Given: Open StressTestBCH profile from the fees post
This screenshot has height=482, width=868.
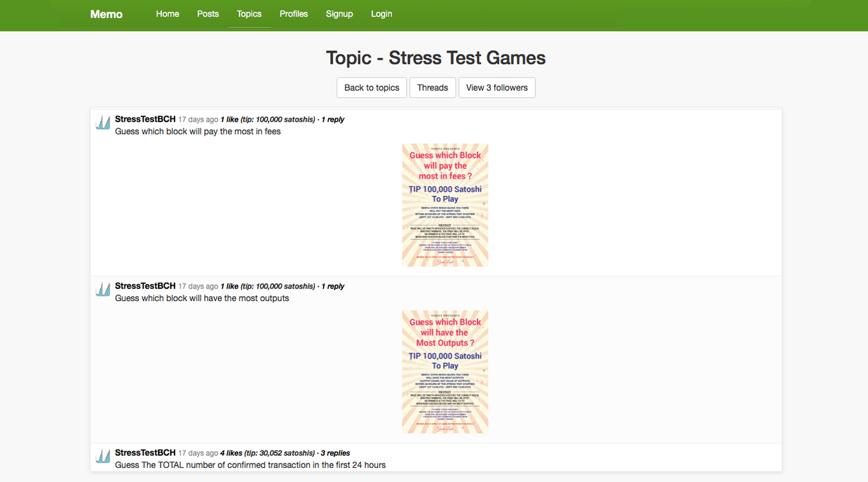Looking at the screenshot, I should pyautogui.click(x=145, y=119).
